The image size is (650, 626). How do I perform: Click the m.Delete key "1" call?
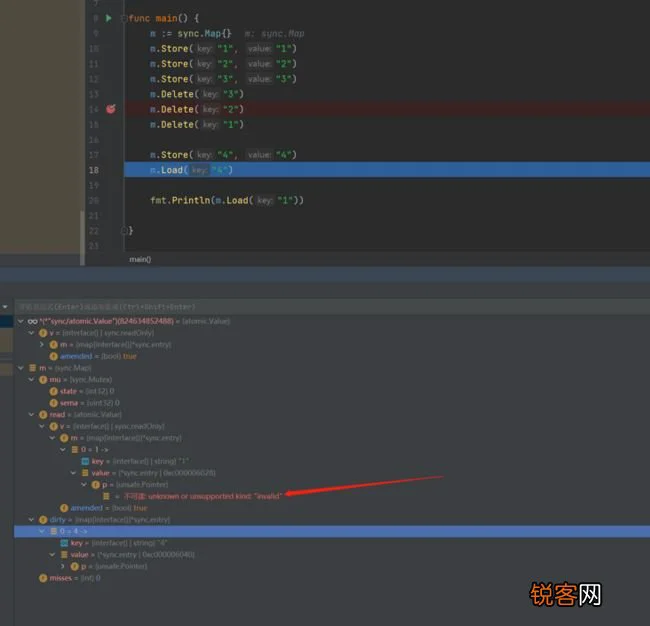(x=197, y=124)
